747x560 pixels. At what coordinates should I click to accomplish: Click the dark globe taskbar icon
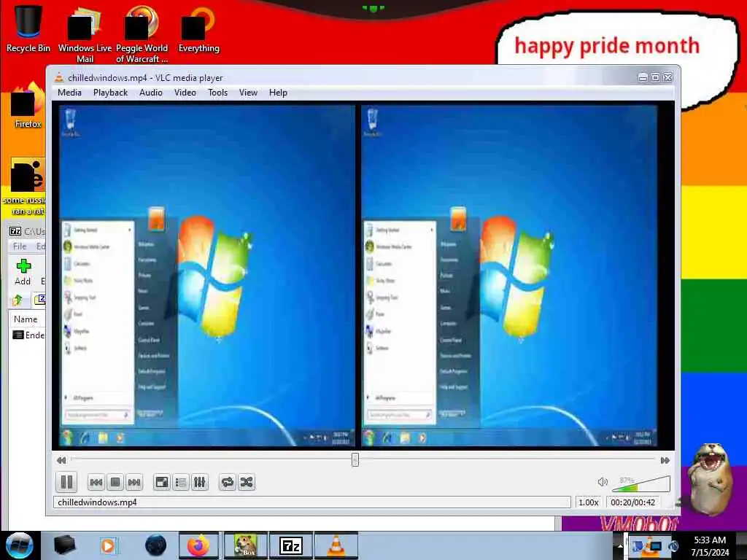(x=155, y=545)
